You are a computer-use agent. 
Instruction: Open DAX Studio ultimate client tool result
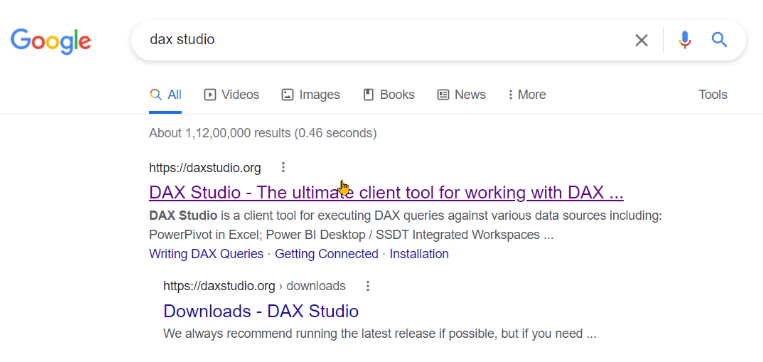coord(386,193)
